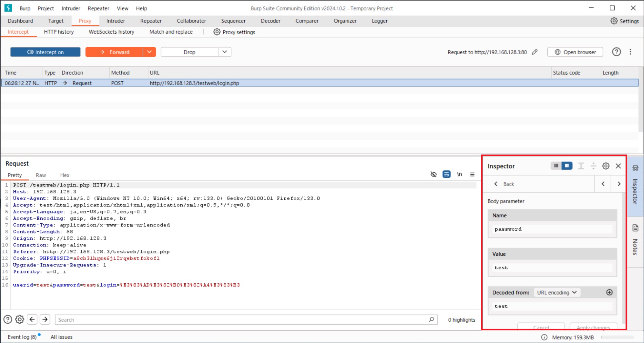This screenshot has height=343, width=644.
Task: Close the Inspector panel
Action: (618, 166)
